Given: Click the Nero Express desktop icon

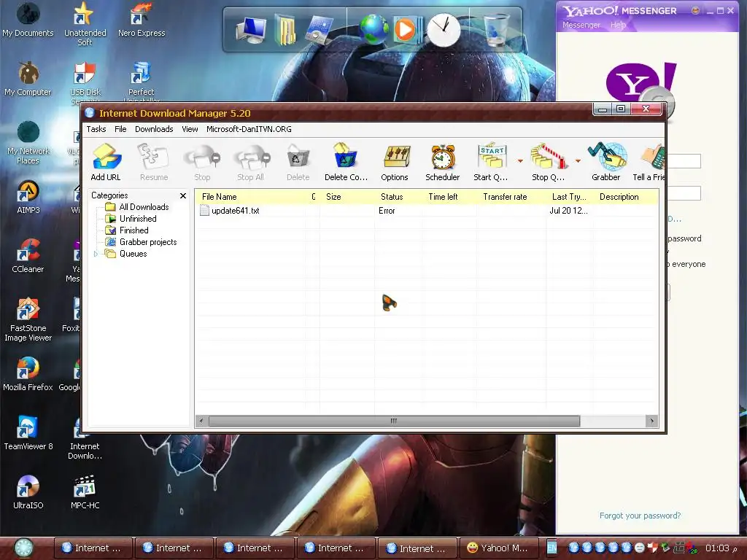Looking at the screenshot, I should [142, 20].
